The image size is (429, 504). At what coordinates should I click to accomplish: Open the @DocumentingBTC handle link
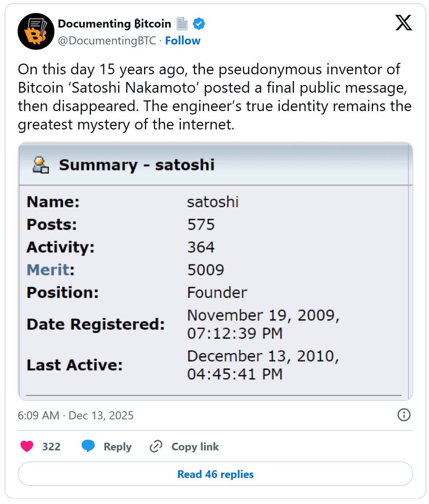[107, 41]
